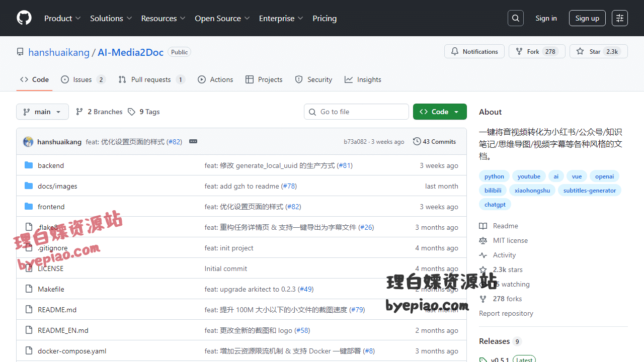Select the subtitles-generator topic tag
Screen dimensions: 644x362
[x=590, y=191]
